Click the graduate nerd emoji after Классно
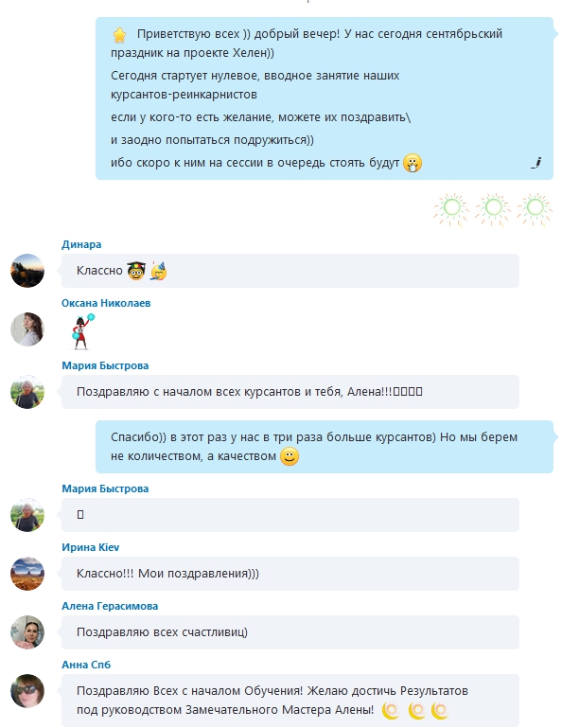The image size is (562, 728). [x=136, y=271]
